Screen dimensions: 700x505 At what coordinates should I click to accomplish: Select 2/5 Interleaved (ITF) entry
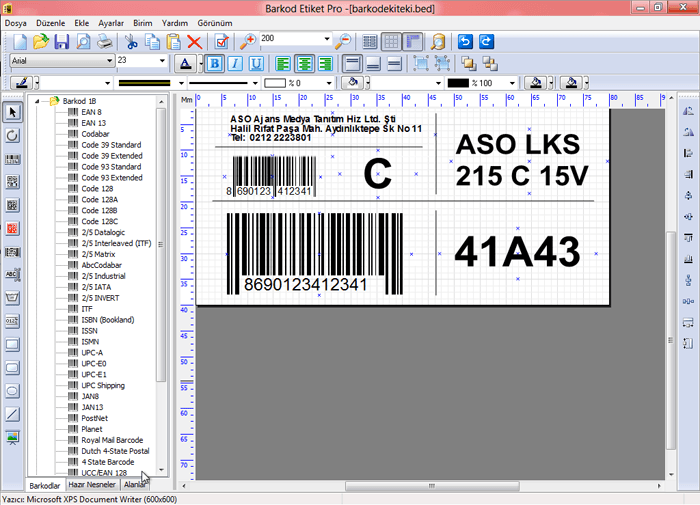point(116,243)
